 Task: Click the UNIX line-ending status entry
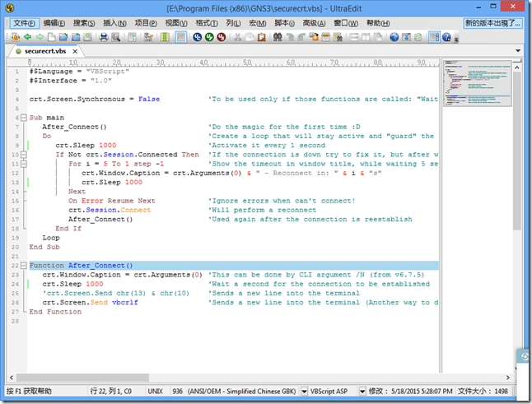tap(156, 392)
